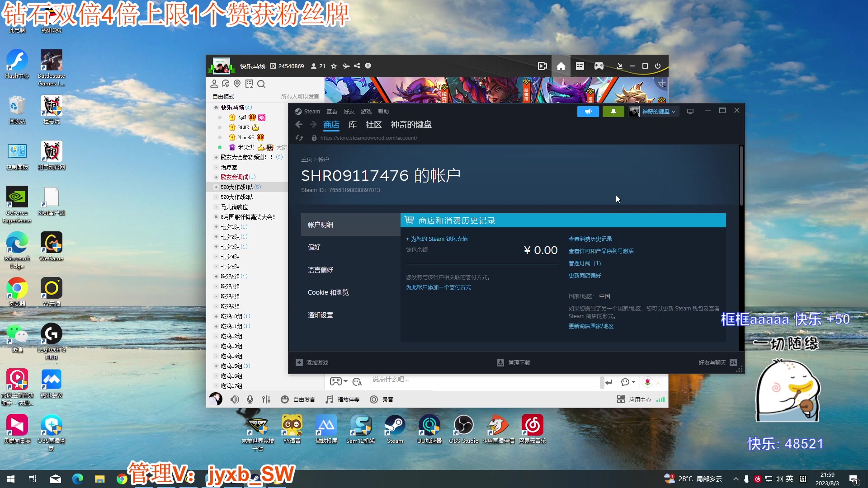Click YY video record icon in top bar
The width and height of the screenshot is (868, 488).
[542, 66]
